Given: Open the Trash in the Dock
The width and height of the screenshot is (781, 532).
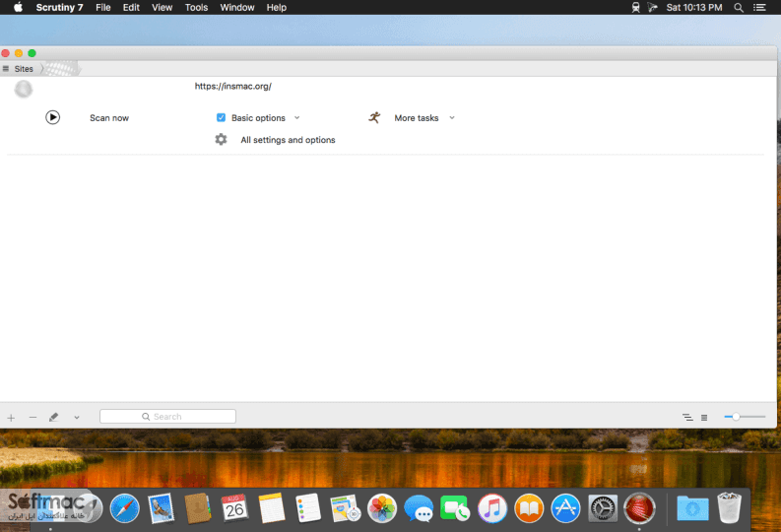Looking at the screenshot, I should point(729,507).
